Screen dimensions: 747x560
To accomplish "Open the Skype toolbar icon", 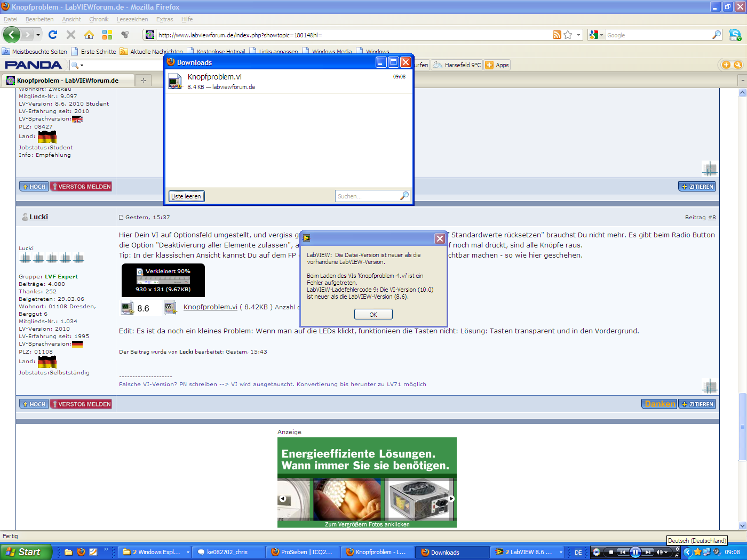I will coord(735,35).
